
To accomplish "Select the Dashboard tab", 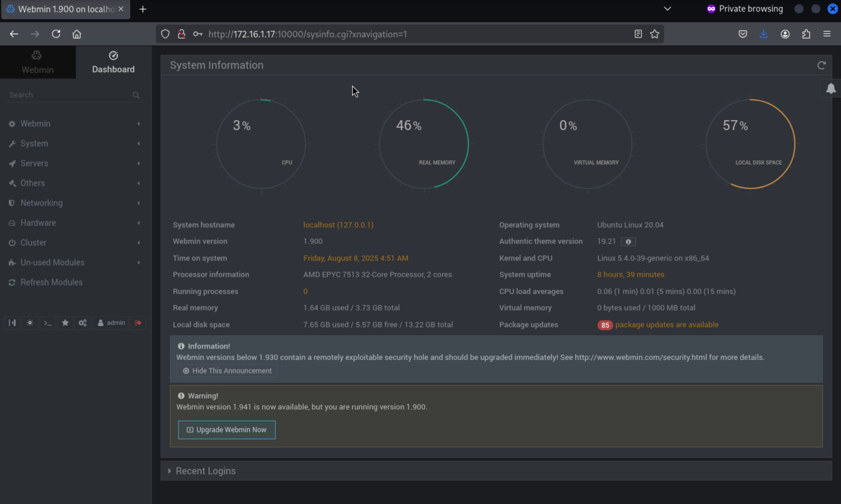I will coord(113,62).
